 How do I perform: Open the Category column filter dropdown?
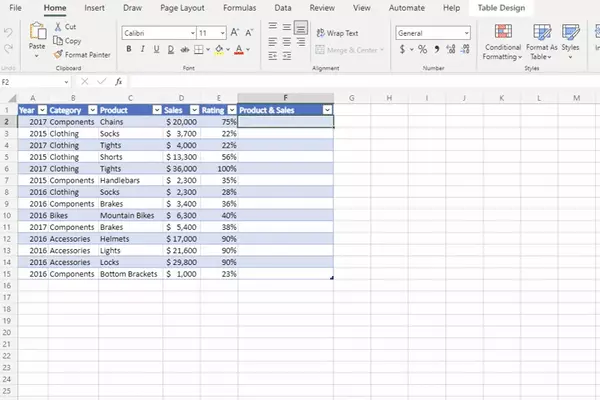(93, 110)
